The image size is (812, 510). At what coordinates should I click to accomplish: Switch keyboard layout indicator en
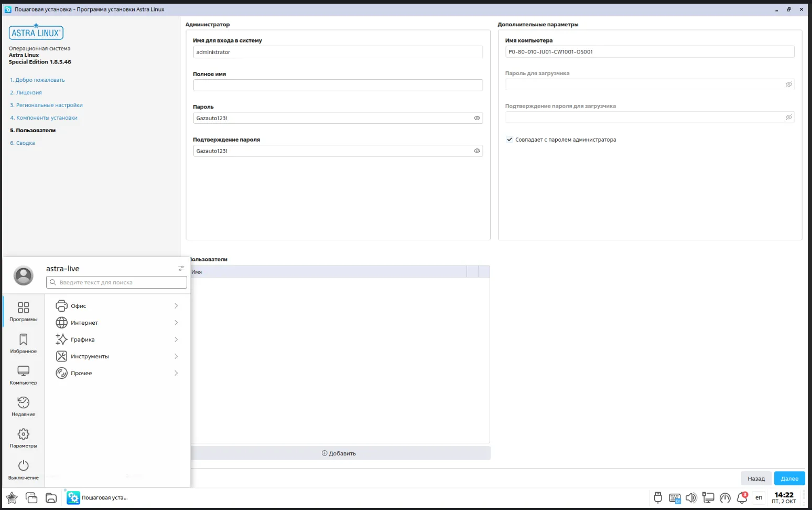point(759,497)
